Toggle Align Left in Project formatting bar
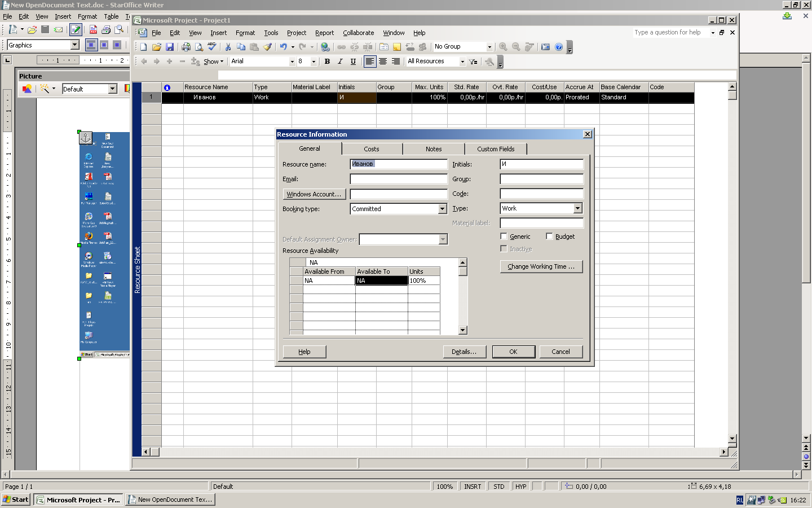This screenshot has width=812, height=508. (x=370, y=62)
